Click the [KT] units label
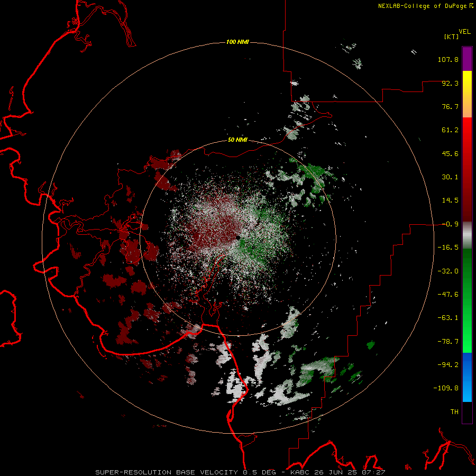 pos(452,36)
